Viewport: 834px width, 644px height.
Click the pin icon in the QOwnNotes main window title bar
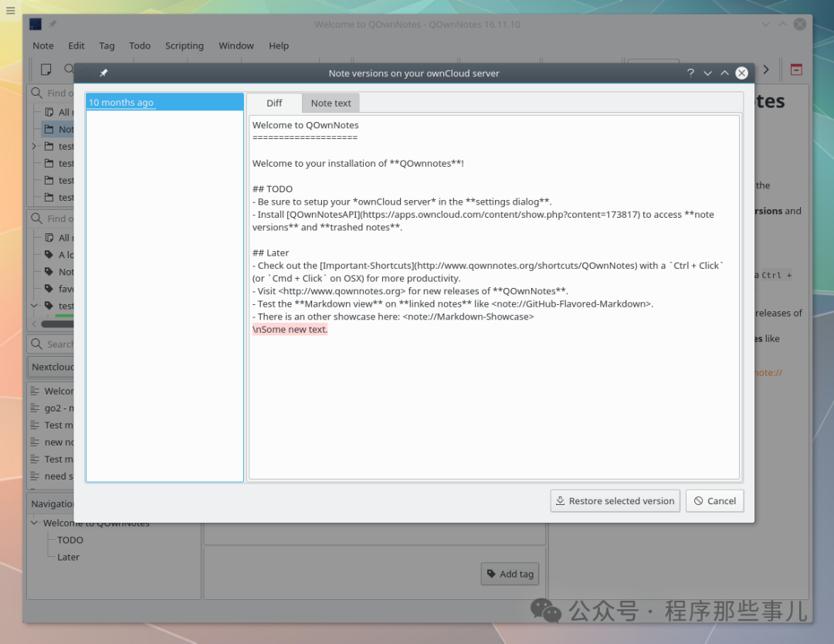click(53, 24)
